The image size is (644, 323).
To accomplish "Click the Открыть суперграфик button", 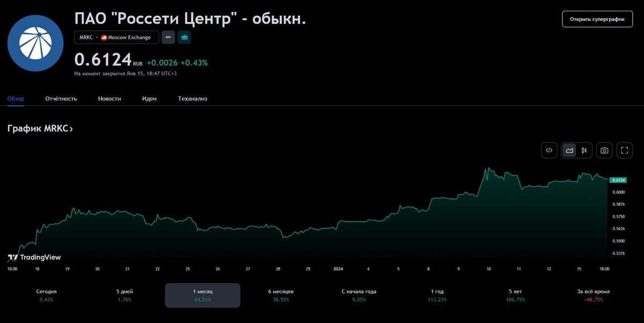I will [x=597, y=19].
